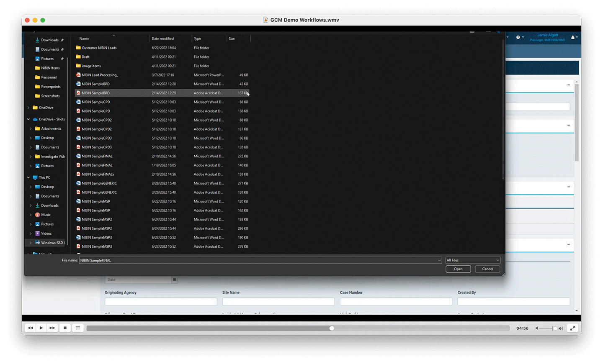The height and width of the screenshot is (364, 603).
Task: Toggle fullscreen mode for the video
Action: [572, 328]
